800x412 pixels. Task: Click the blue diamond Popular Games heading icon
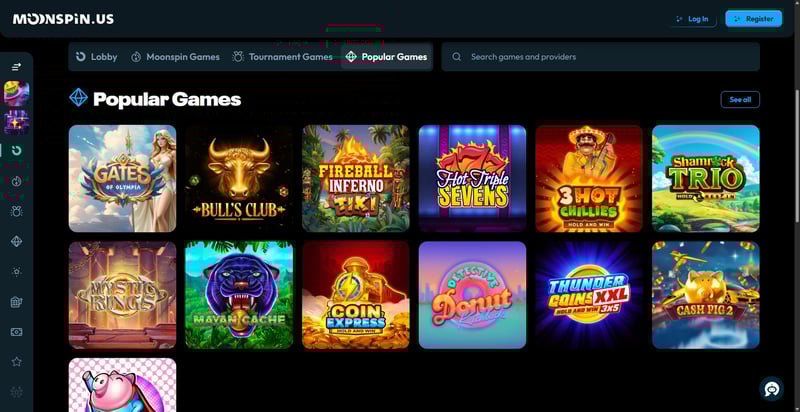click(78, 98)
